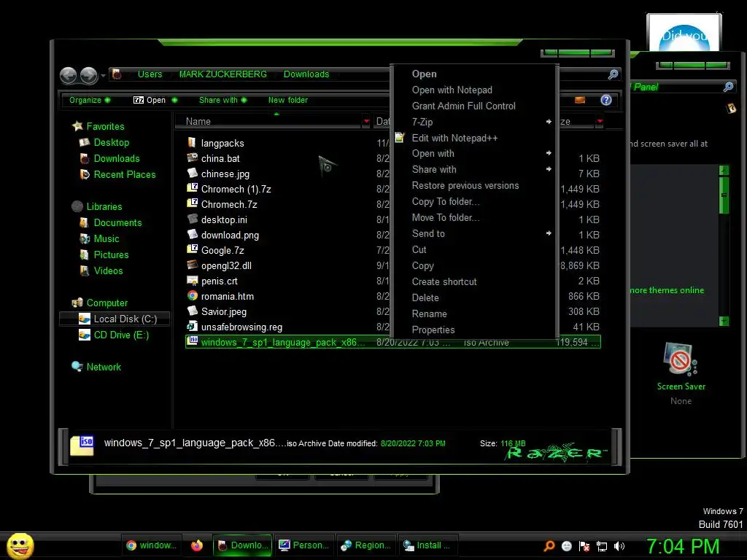Select the opengl32.dll file icon
The image size is (747, 560).
pyautogui.click(x=192, y=265)
